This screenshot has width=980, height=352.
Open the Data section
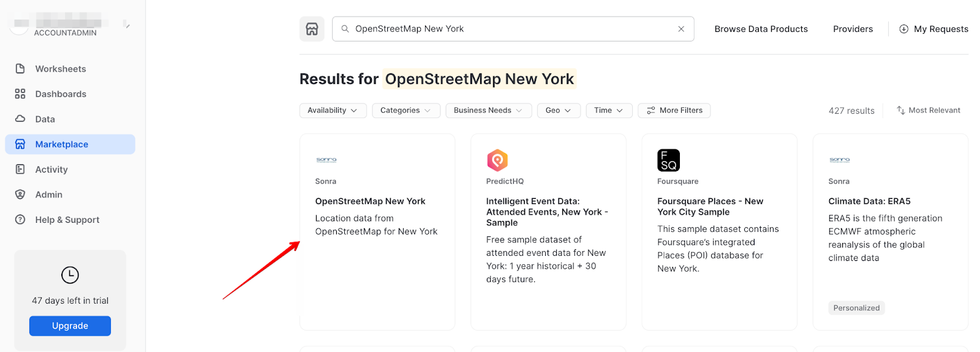(x=70, y=119)
